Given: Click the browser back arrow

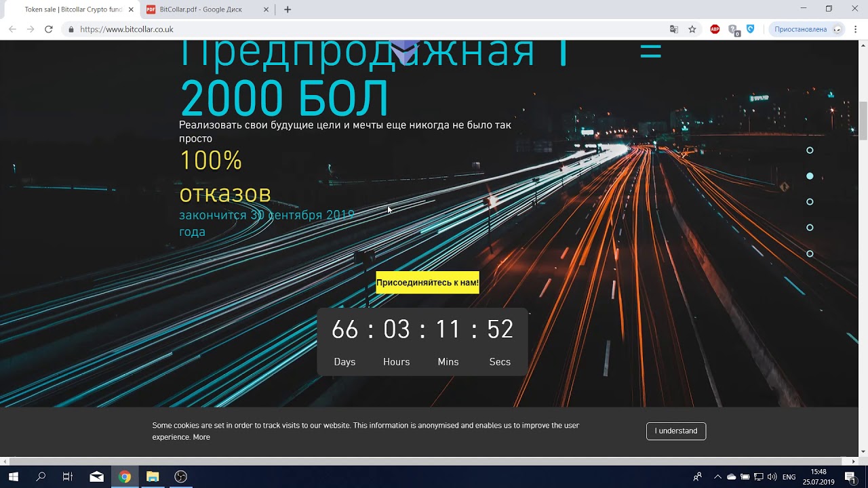Looking at the screenshot, I should pos(12,29).
